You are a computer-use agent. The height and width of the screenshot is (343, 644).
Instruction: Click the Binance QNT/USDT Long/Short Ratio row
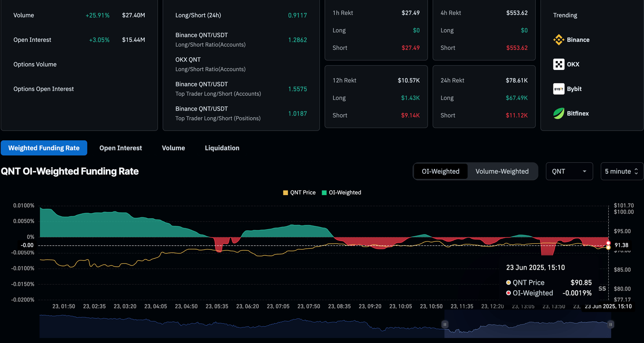(241, 40)
